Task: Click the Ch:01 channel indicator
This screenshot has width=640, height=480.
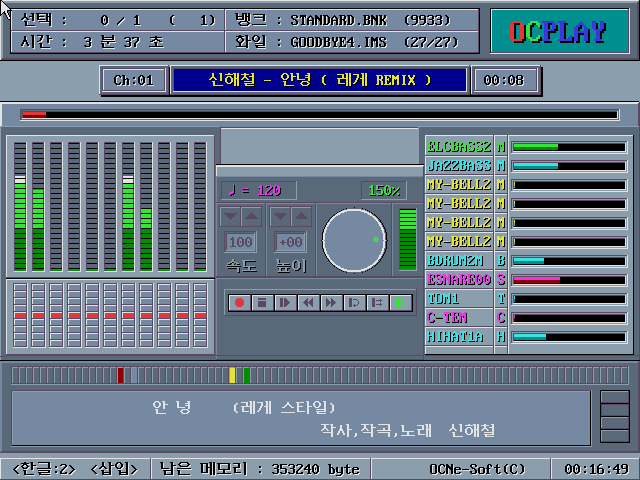Action: point(134,80)
